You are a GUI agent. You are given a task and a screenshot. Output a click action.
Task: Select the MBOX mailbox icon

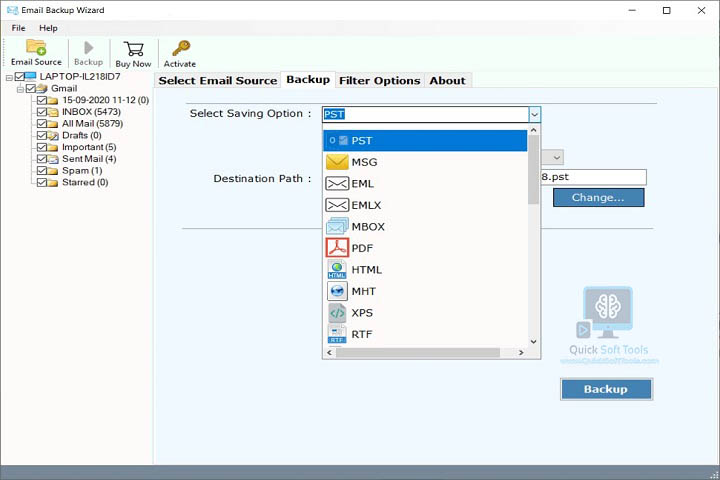click(337, 226)
